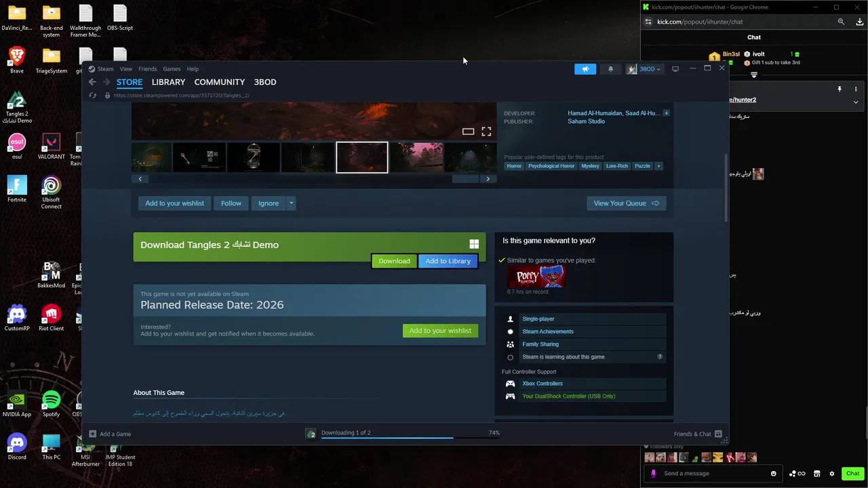The image size is (868, 488).
Task: Switch to the COMMUNITY tab
Action: click(219, 82)
